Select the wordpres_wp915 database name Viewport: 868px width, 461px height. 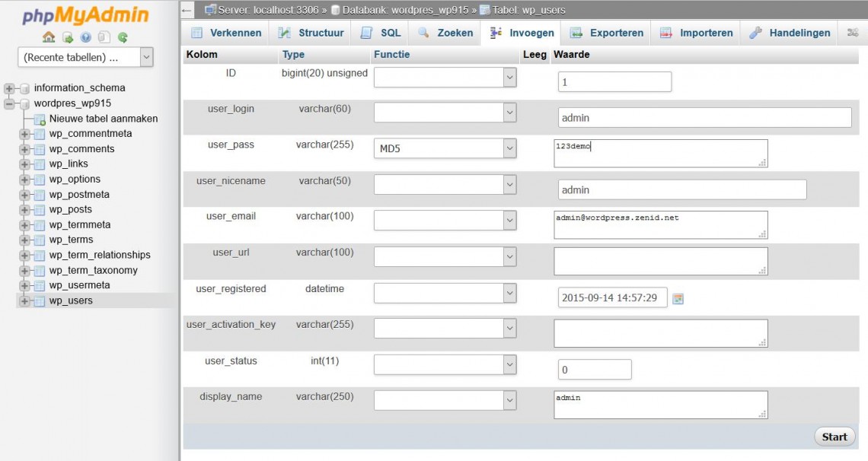point(72,103)
